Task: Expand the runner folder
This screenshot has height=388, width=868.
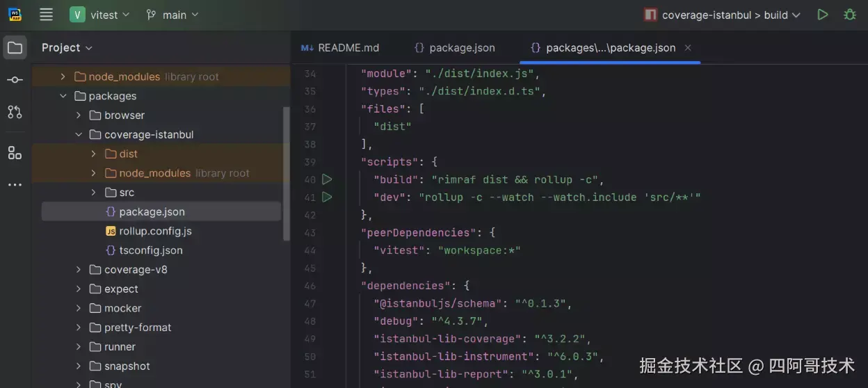Action: tap(79, 347)
